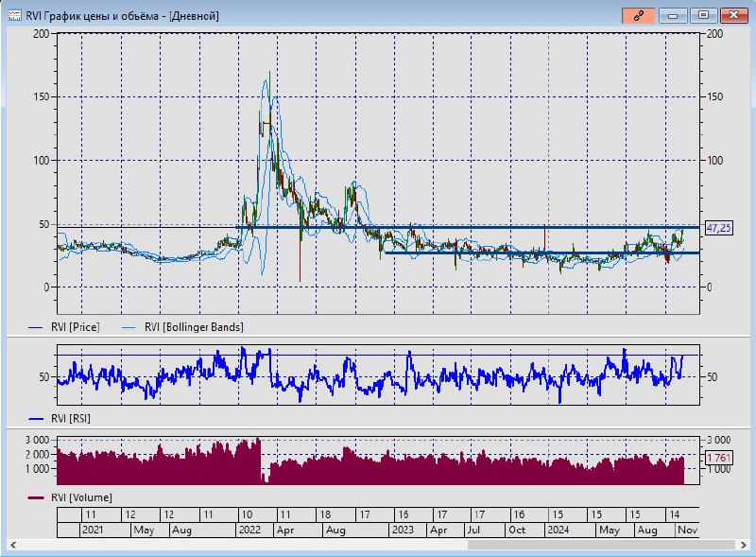Click the 2024 year label on time axis
This screenshot has height=557, width=756.
click(x=558, y=530)
